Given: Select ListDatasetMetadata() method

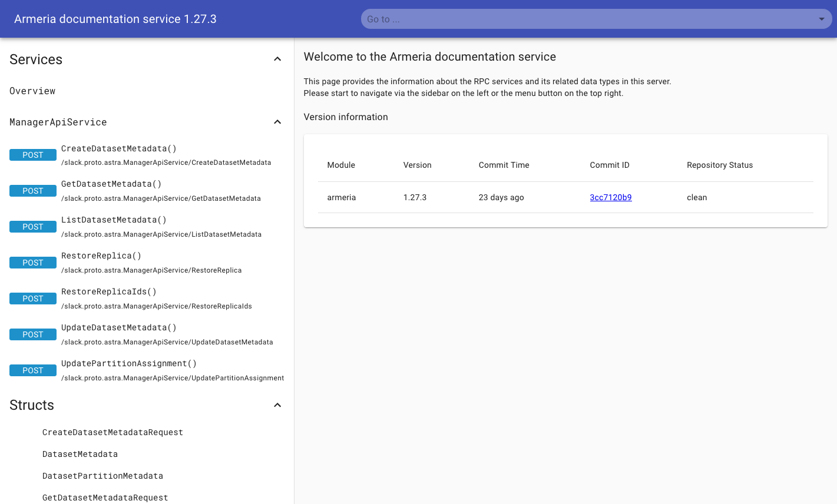Looking at the screenshot, I should pos(114,220).
